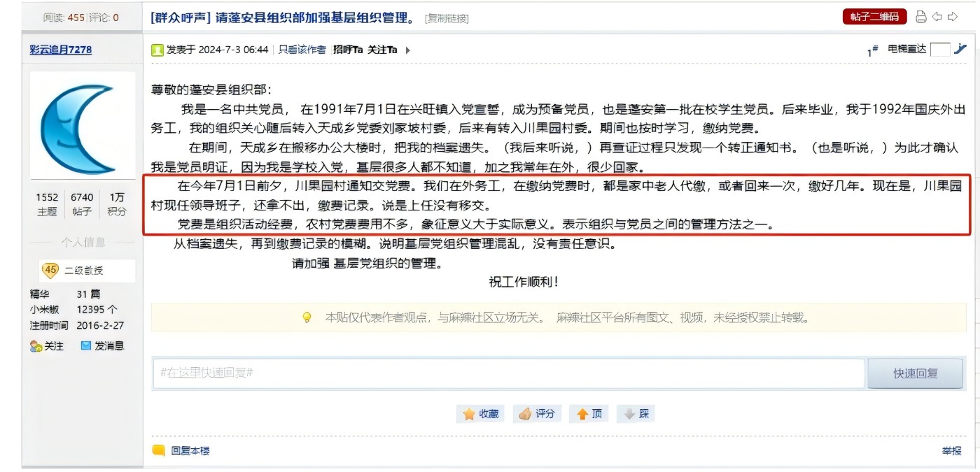Click the 复制链接 copy link
The width and height of the screenshot is (980, 472).
click(447, 18)
